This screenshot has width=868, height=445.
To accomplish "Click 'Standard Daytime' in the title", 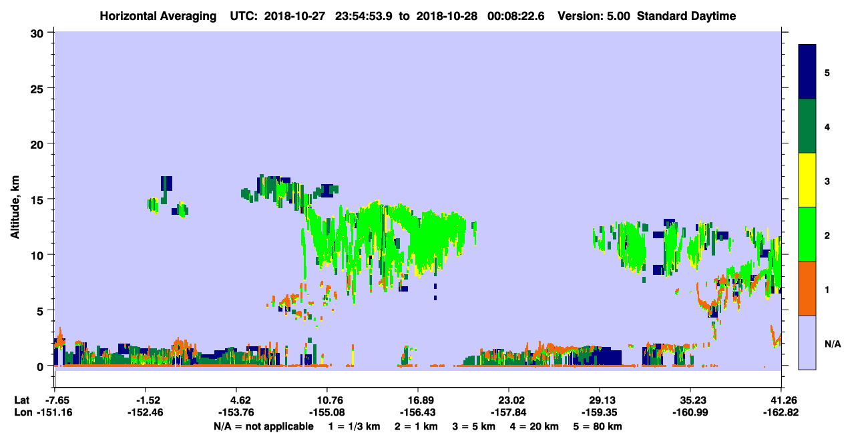I will point(686,16).
